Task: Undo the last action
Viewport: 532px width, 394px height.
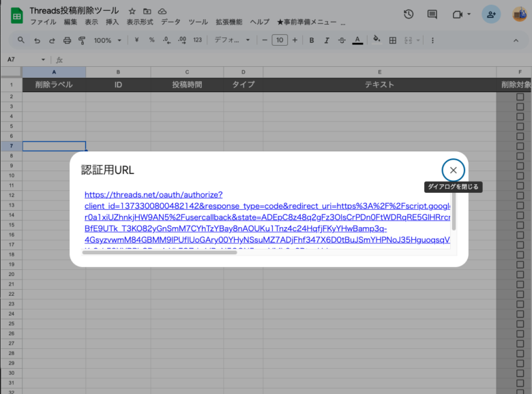Action: 37,40
